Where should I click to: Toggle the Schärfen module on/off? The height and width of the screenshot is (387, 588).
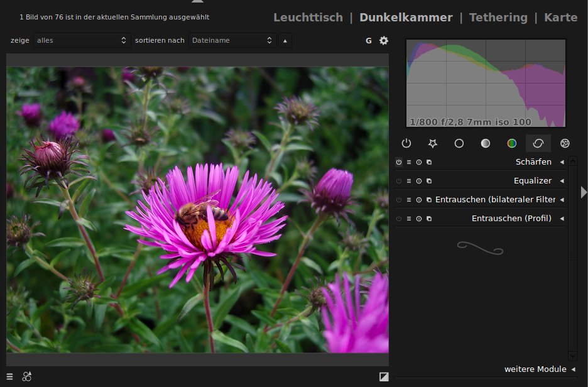399,162
